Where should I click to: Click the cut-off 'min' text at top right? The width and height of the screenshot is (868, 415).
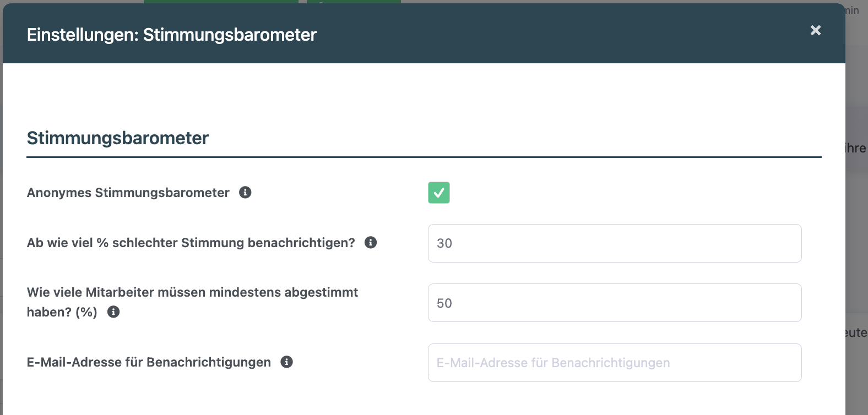(x=852, y=10)
